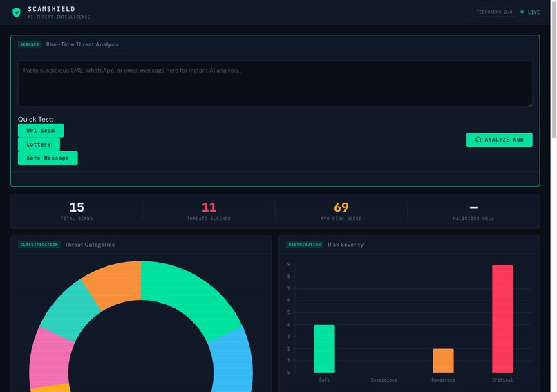Click the DISTRIBUTION tag label
This screenshot has height=392, width=557.
pos(305,245)
